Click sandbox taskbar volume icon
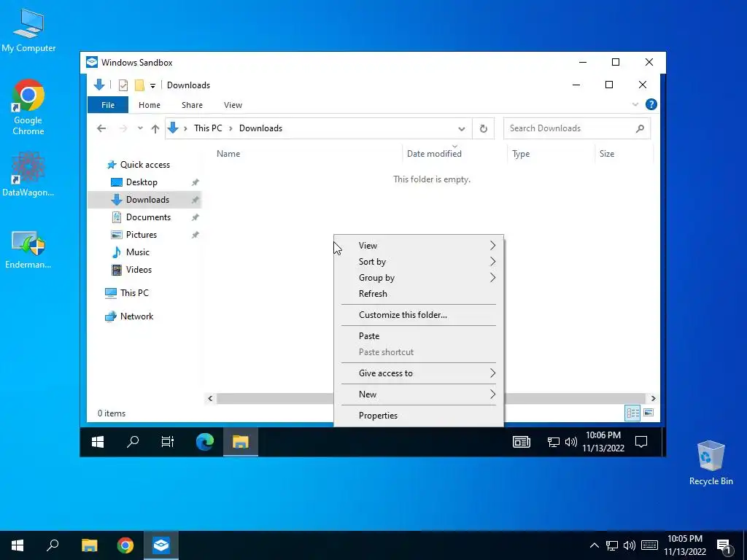 [570, 443]
